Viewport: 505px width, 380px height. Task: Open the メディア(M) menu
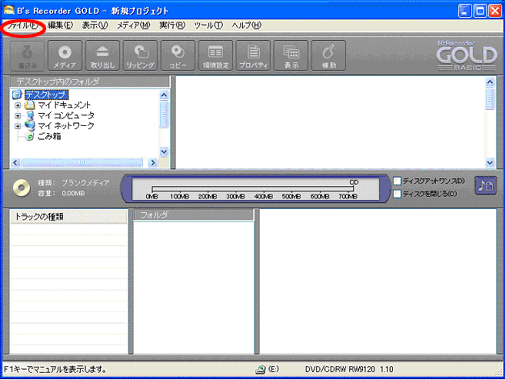pos(133,25)
